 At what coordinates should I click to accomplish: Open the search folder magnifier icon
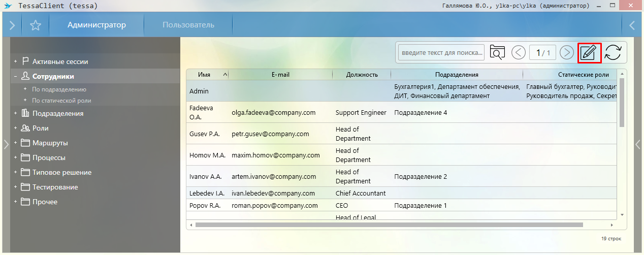497,53
